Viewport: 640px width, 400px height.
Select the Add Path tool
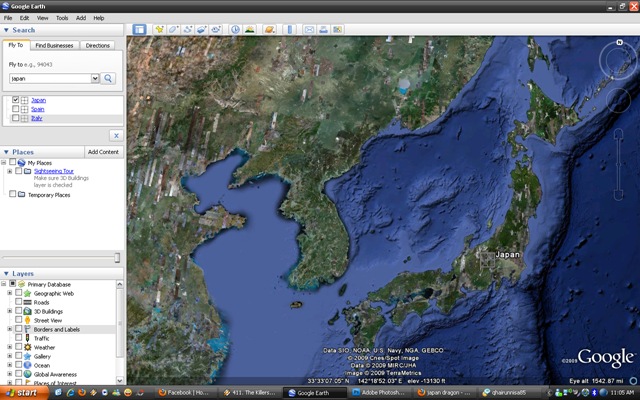pyautogui.click(x=187, y=29)
